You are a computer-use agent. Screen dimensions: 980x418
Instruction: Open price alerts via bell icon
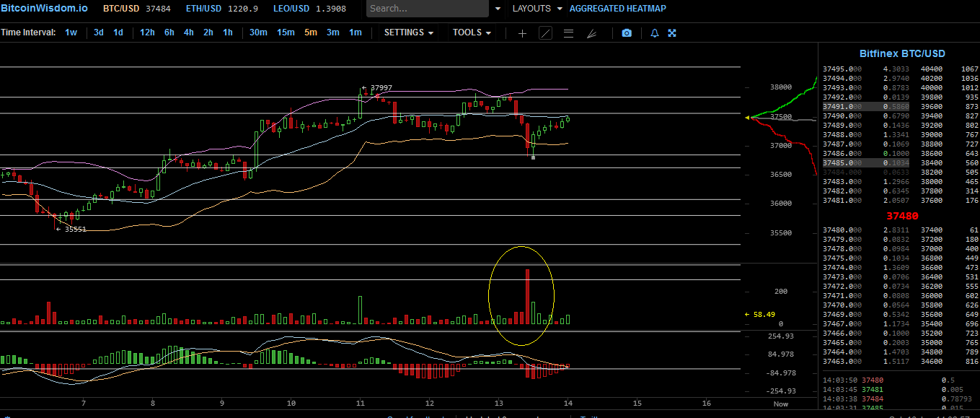(655, 33)
